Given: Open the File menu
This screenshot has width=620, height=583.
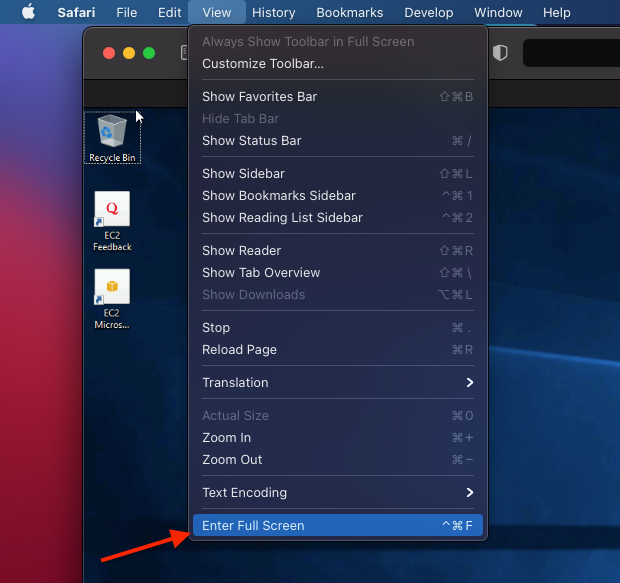Looking at the screenshot, I should pyautogui.click(x=127, y=12).
